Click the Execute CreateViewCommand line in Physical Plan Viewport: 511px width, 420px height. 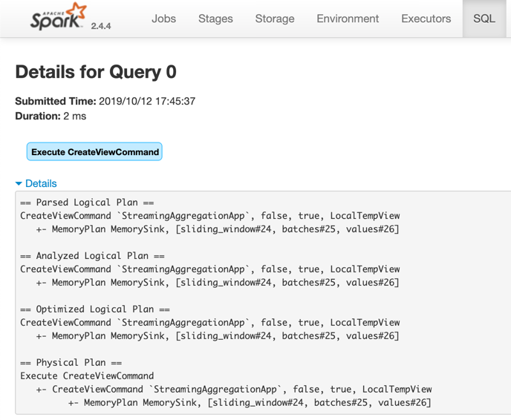coord(87,376)
